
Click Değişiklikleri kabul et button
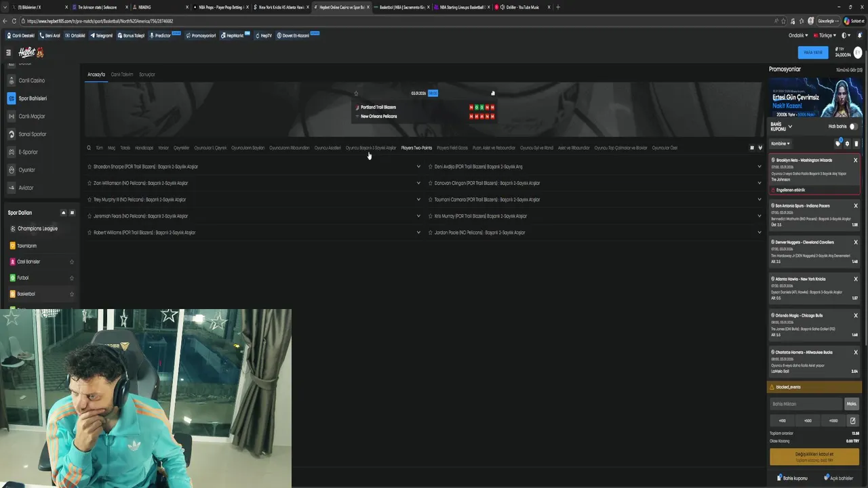point(814,456)
